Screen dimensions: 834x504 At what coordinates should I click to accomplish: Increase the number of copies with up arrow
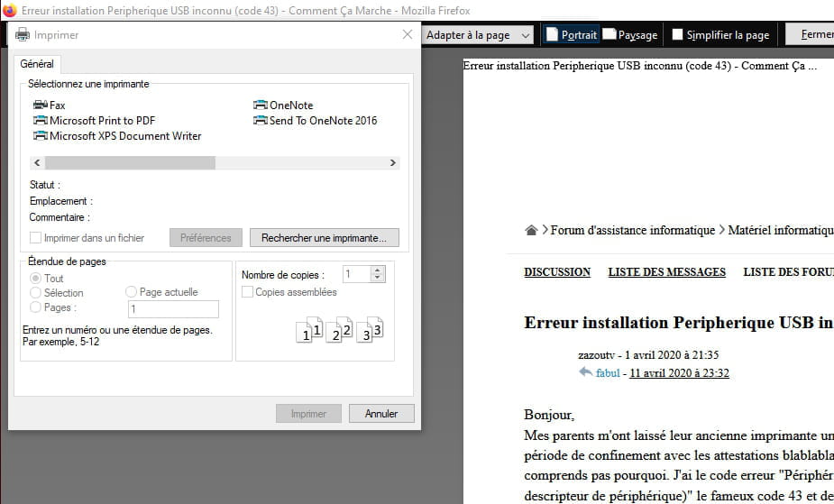[377, 270]
